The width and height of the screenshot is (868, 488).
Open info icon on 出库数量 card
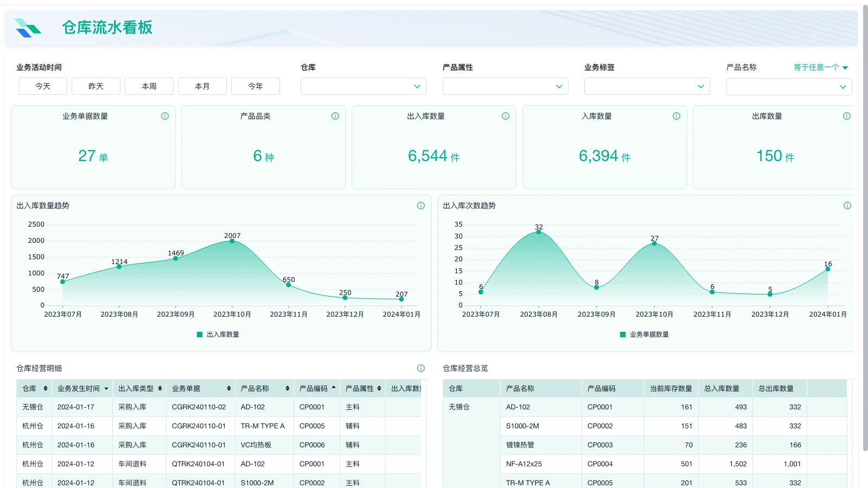[x=847, y=116]
